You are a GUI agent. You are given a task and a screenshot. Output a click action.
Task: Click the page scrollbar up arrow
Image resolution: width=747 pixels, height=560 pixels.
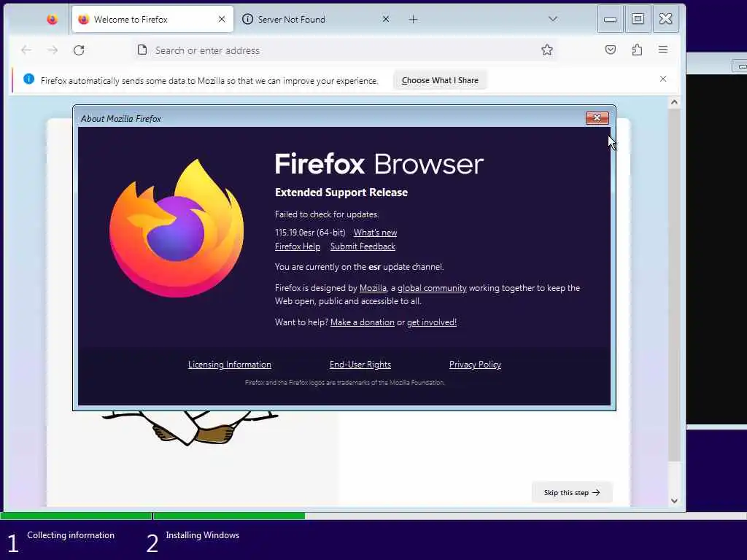pos(674,102)
